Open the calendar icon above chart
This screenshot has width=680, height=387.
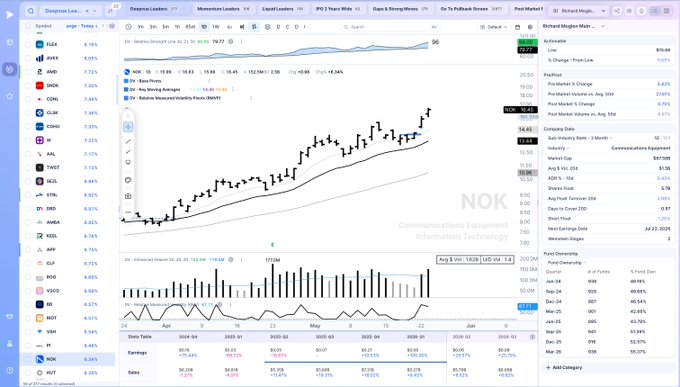click(x=517, y=27)
